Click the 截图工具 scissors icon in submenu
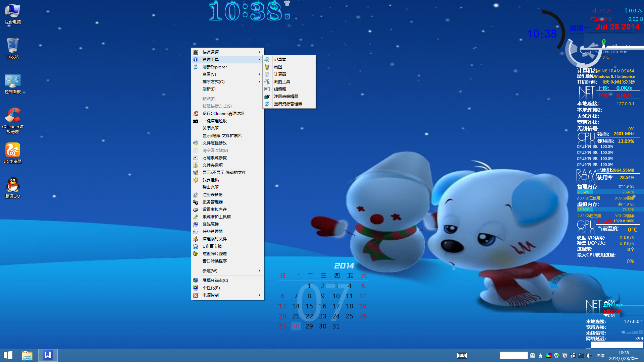644x362 pixels. point(267,82)
